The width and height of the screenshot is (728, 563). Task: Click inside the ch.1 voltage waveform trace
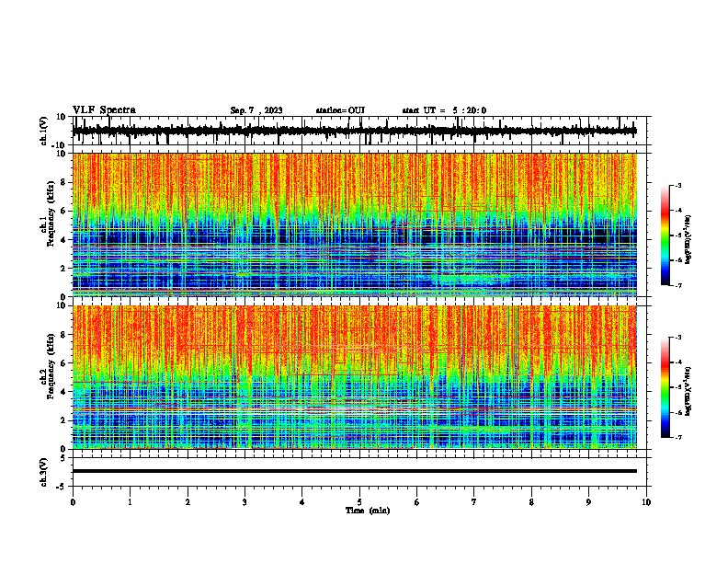tap(354, 131)
